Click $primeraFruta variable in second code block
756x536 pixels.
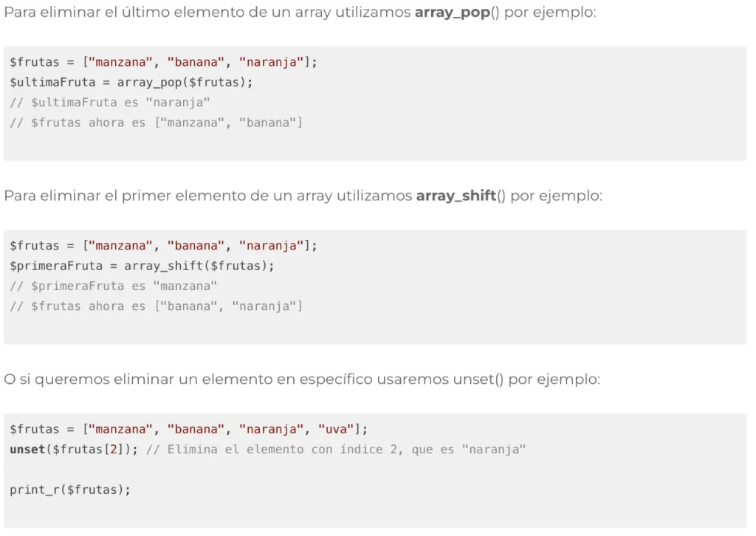click(x=56, y=266)
